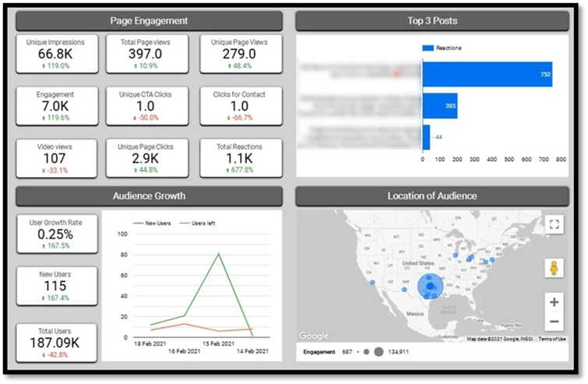Open the Engagement 7.0K scorecard

[x=55, y=106]
